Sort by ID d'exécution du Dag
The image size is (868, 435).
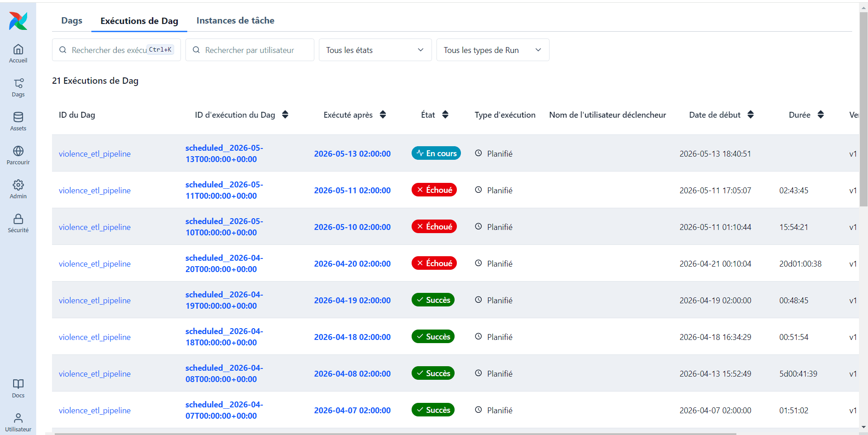point(285,115)
